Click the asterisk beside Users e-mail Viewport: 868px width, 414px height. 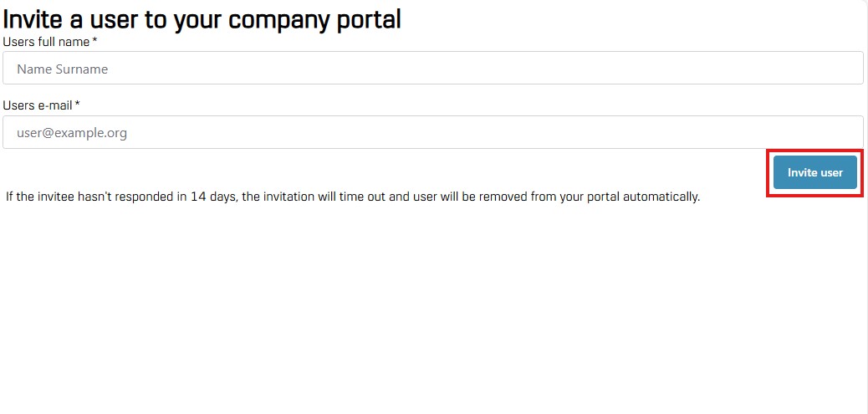78,105
